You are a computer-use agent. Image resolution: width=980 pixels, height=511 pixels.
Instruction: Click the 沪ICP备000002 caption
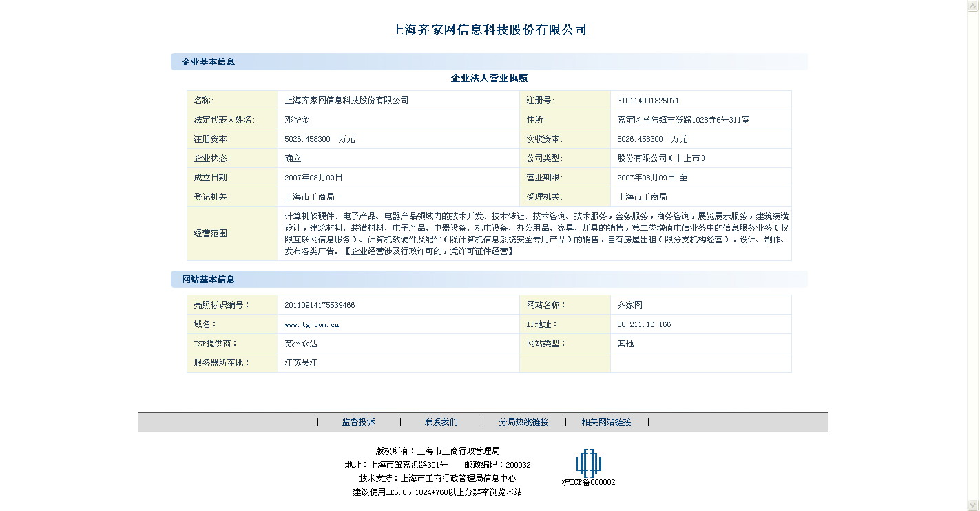point(588,482)
